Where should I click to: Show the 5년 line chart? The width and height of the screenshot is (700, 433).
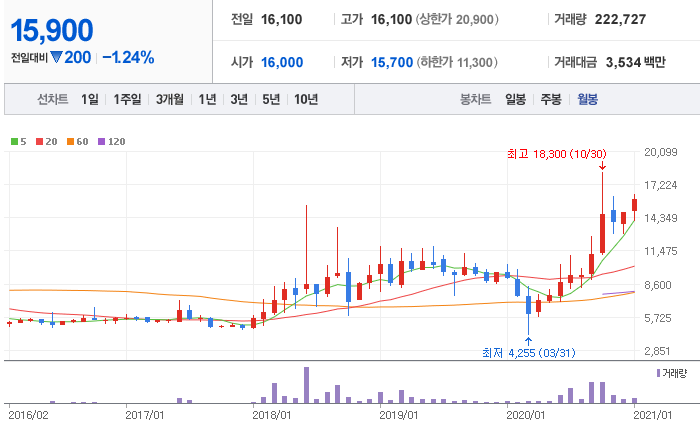(271, 99)
